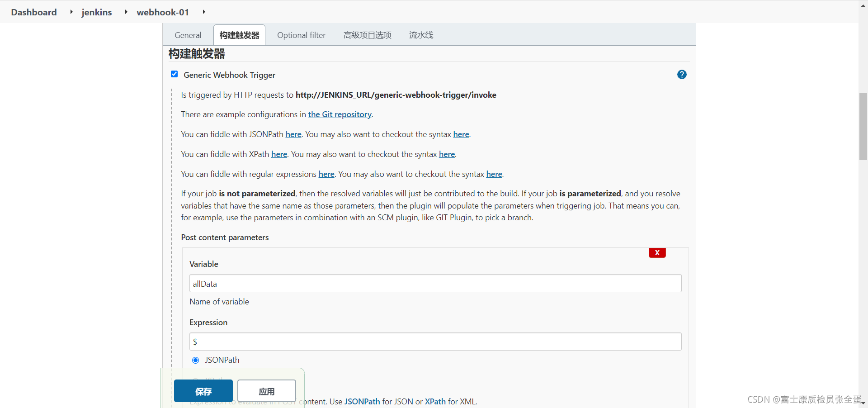Navigate to the Dashboard breadcrumb link
868x408 pixels.
click(x=33, y=12)
